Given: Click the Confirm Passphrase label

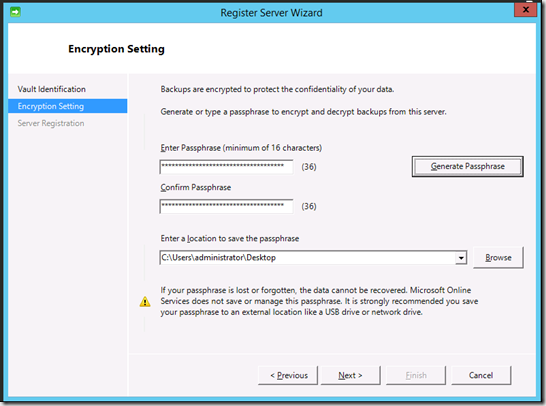Looking at the screenshot, I should (196, 187).
